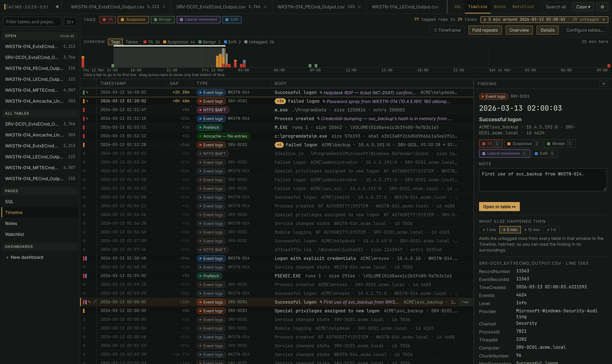
Task: Click the finding Note text area
Action: click(x=543, y=180)
